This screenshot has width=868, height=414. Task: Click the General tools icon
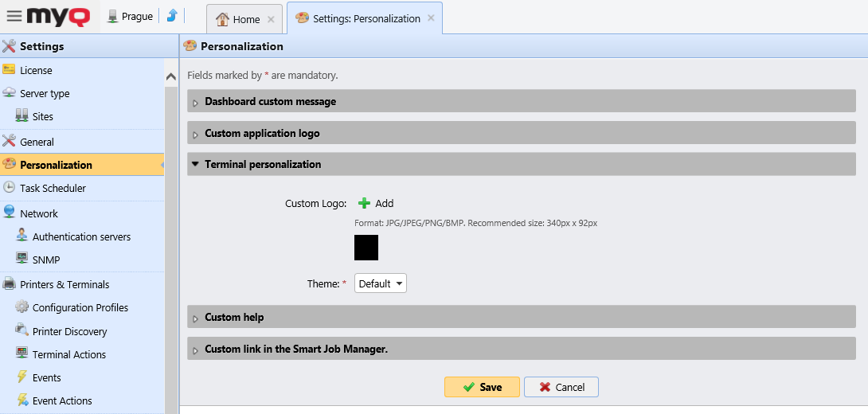click(9, 141)
